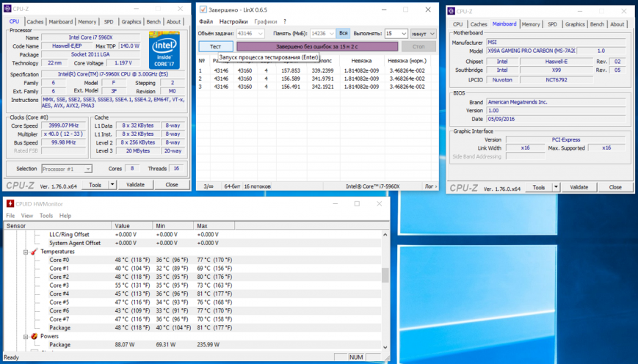This screenshot has height=364, width=638.
Task: Open Help menu in HWMonitor
Action: [x=65, y=216]
